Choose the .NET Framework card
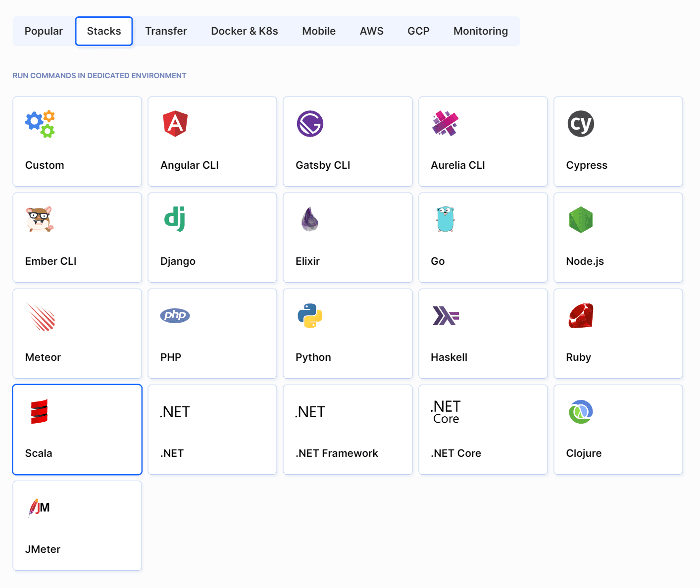This screenshot has width=700, height=588. pos(348,430)
